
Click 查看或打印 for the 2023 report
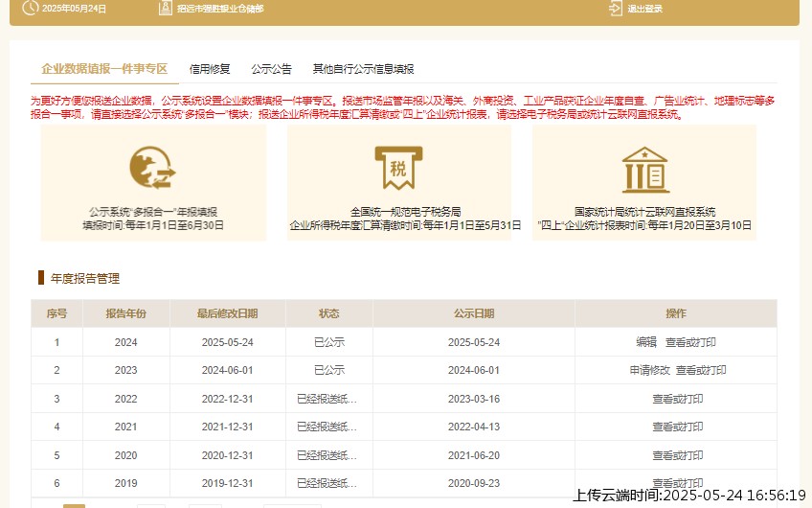point(701,370)
